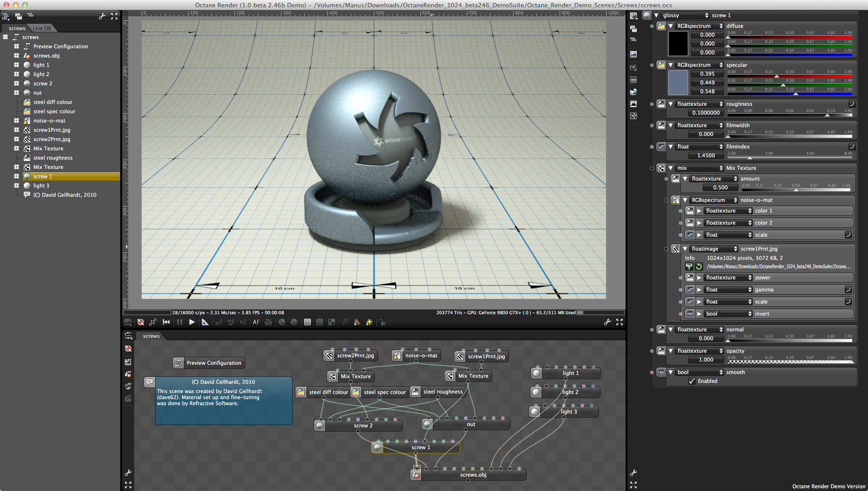868x491 pixels.
Task: Click the lock icon in render toolbar
Action: tap(382, 322)
